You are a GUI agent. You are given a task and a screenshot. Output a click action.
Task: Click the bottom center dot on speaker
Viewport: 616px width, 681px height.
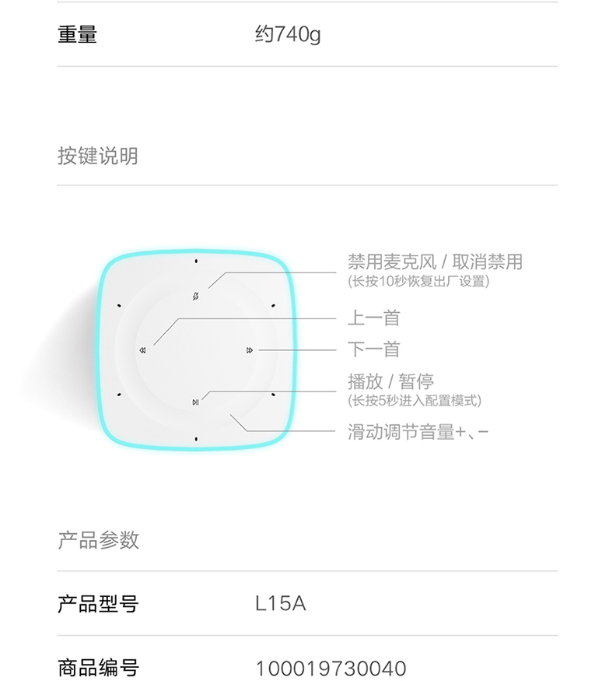pyautogui.click(x=196, y=440)
